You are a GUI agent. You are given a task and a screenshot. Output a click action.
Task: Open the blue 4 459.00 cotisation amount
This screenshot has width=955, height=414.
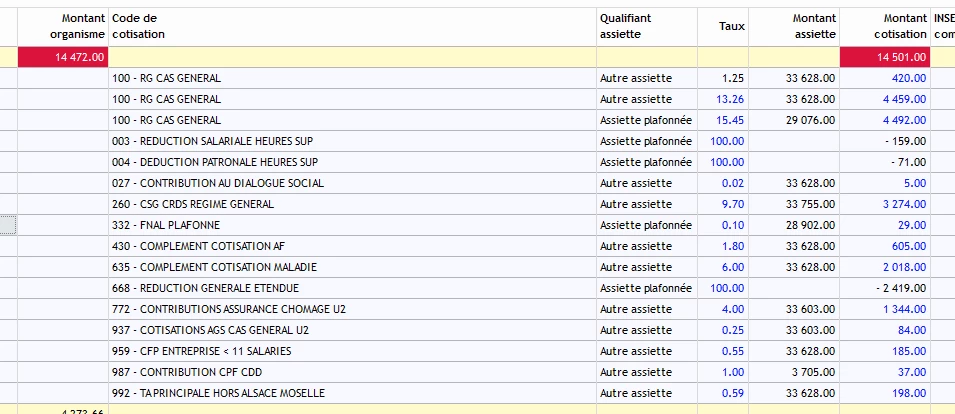pos(904,99)
